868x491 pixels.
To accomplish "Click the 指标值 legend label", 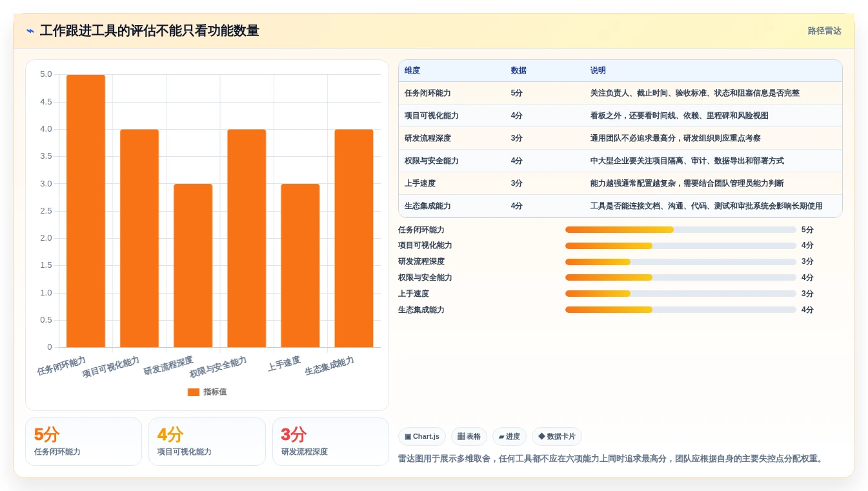I will (x=215, y=392).
